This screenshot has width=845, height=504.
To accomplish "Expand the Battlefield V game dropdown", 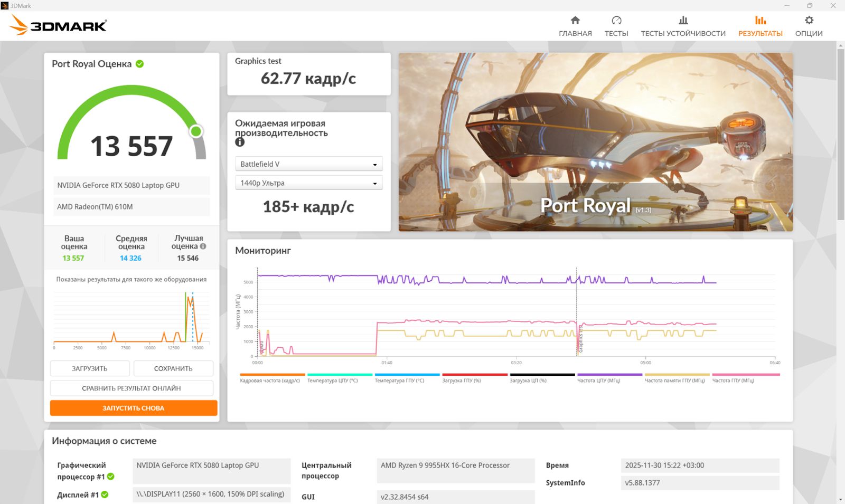I will (308, 164).
